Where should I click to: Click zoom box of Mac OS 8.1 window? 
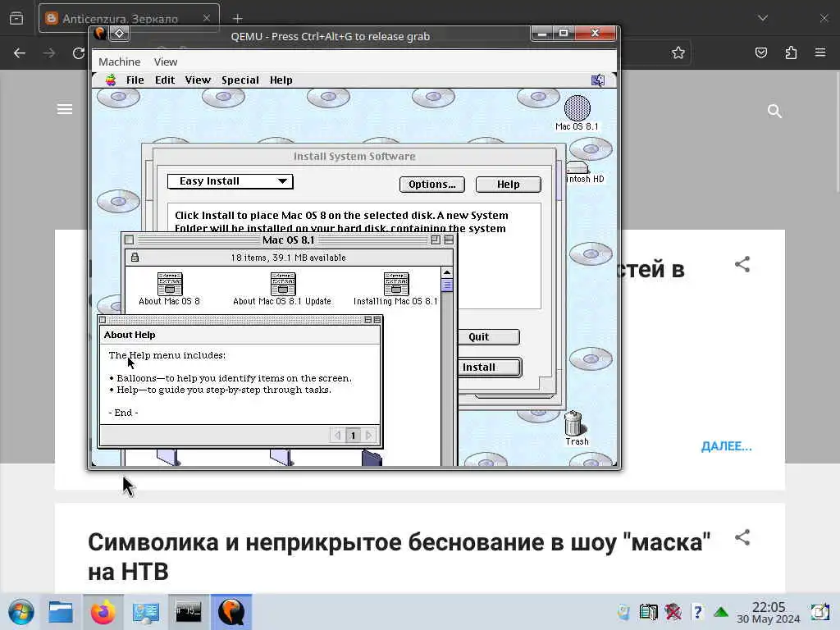click(436, 240)
